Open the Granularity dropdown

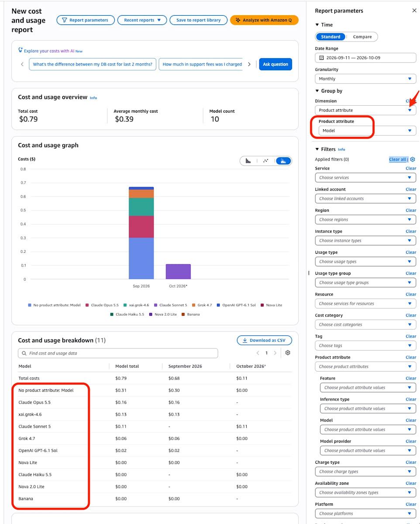click(x=365, y=79)
